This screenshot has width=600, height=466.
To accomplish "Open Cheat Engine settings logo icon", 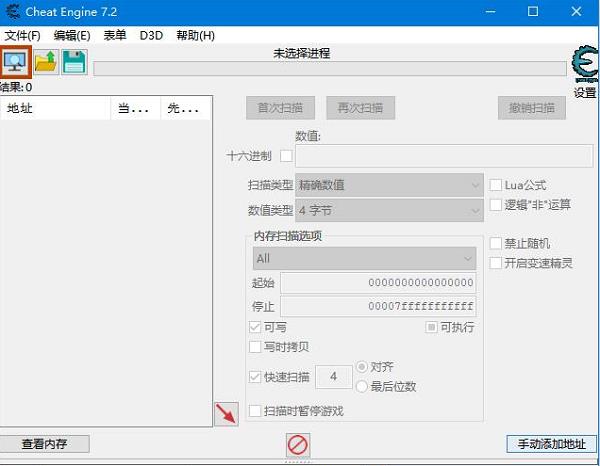I will [x=584, y=65].
